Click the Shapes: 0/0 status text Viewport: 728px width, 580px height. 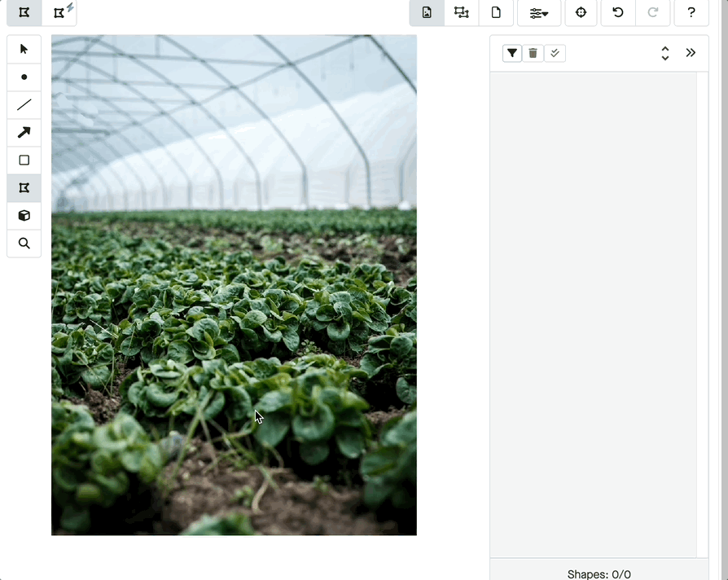pos(599,574)
